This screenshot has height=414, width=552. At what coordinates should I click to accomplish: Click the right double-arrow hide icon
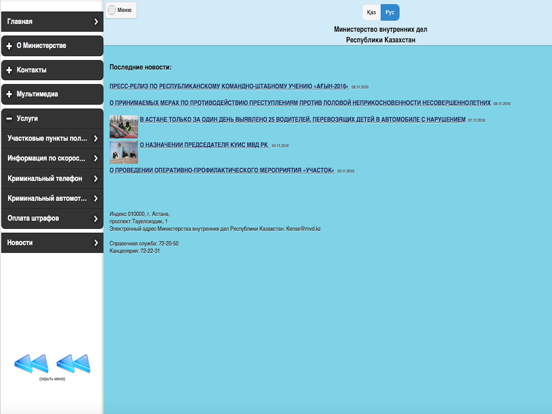click(74, 364)
